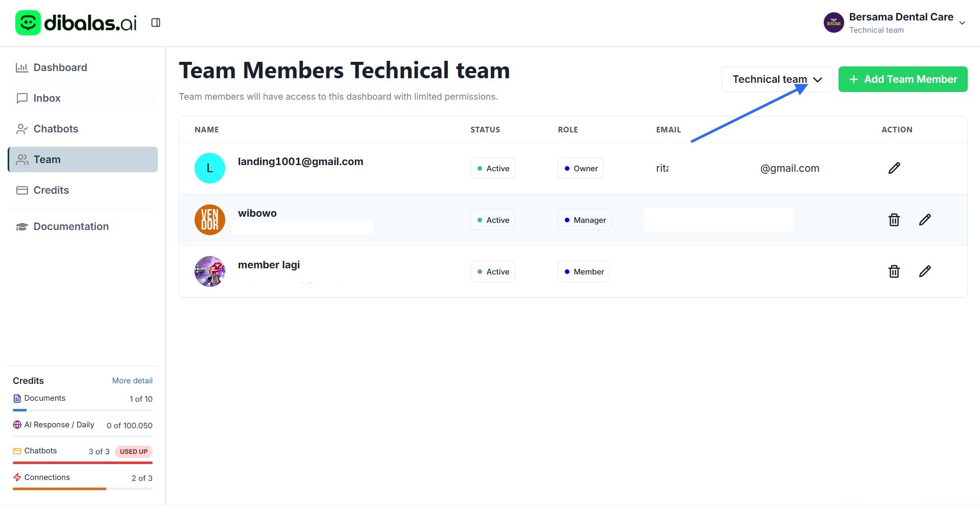Click wibowo's VENDOR avatar image
980x506 pixels.
tap(210, 220)
